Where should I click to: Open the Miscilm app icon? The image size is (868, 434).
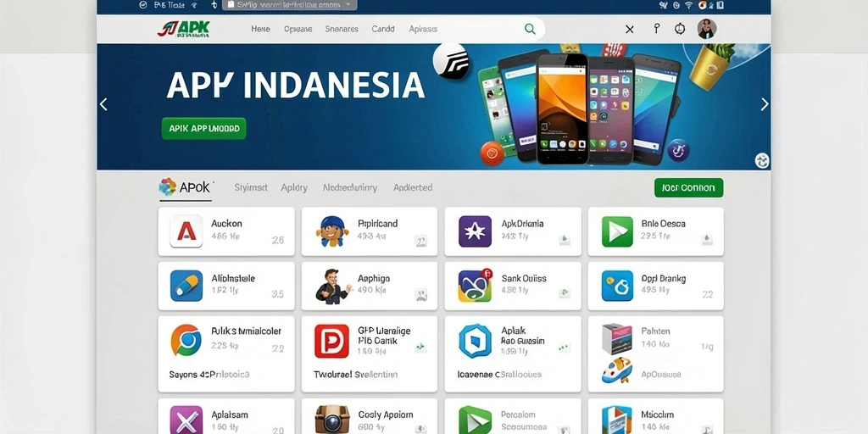(x=617, y=420)
